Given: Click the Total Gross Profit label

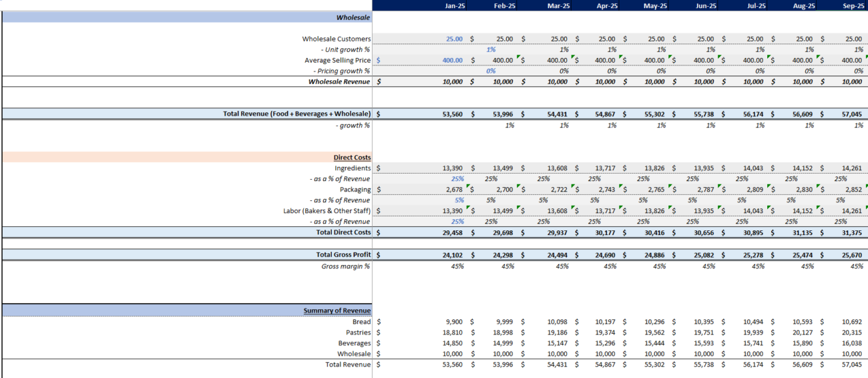Looking at the screenshot, I should [343, 255].
